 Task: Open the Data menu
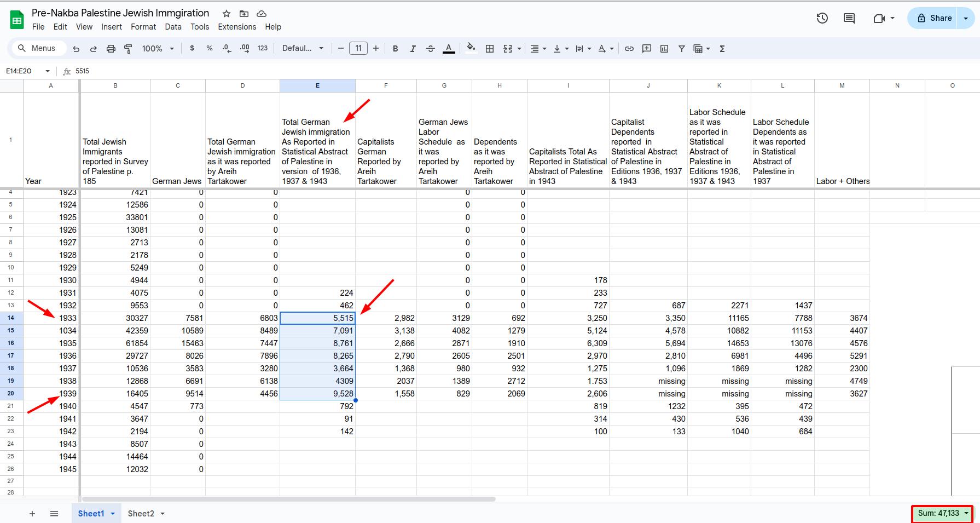tap(173, 27)
